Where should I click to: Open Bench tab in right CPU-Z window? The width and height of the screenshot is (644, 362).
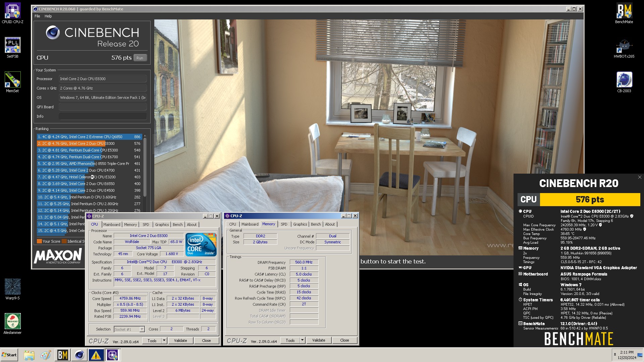(316, 224)
